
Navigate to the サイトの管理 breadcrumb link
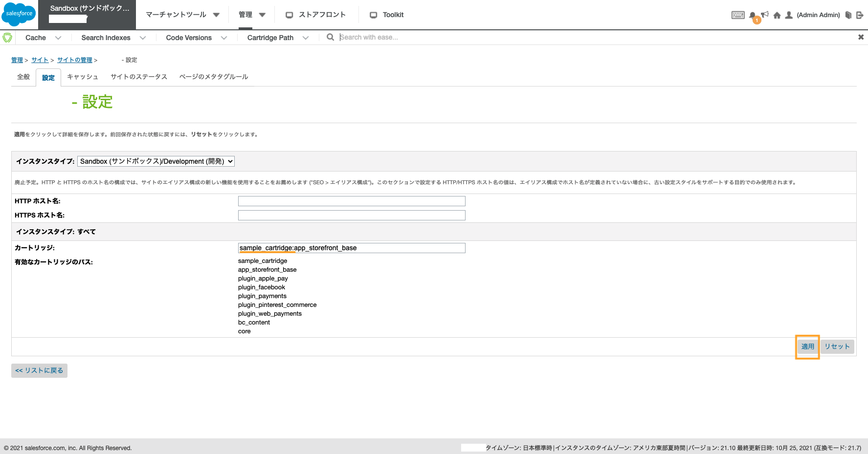click(x=74, y=60)
